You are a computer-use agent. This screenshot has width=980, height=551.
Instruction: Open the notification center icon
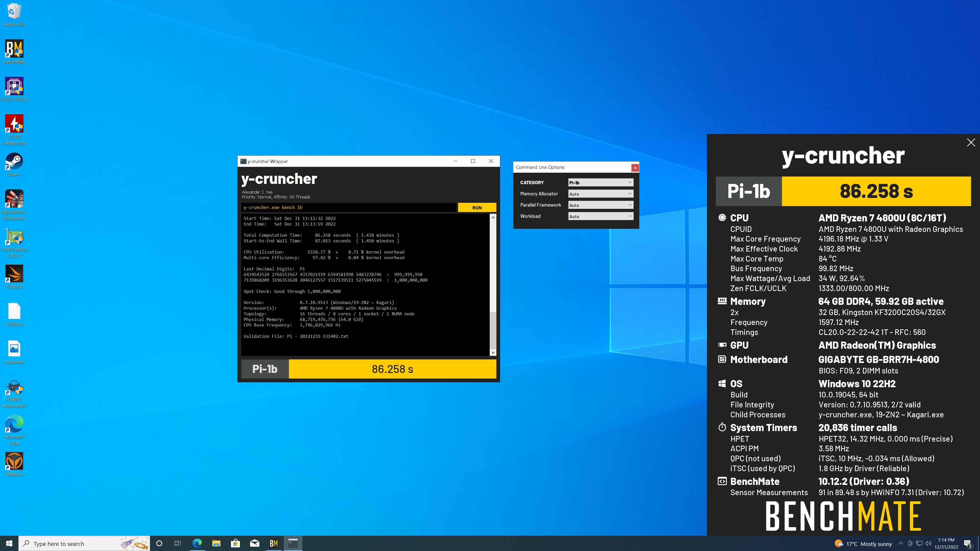pyautogui.click(x=968, y=544)
